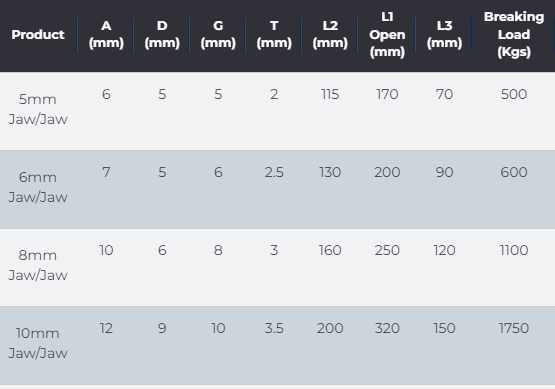Select the A (mm) column header
This screenshot has height=389, width=555.
pos(106,34)
